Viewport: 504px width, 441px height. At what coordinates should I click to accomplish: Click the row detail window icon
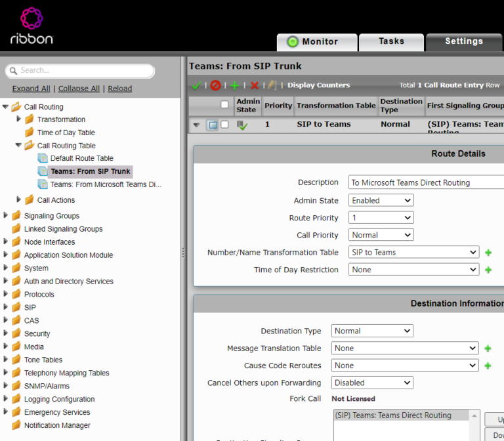pyautogui.click(x=213, y=125)
